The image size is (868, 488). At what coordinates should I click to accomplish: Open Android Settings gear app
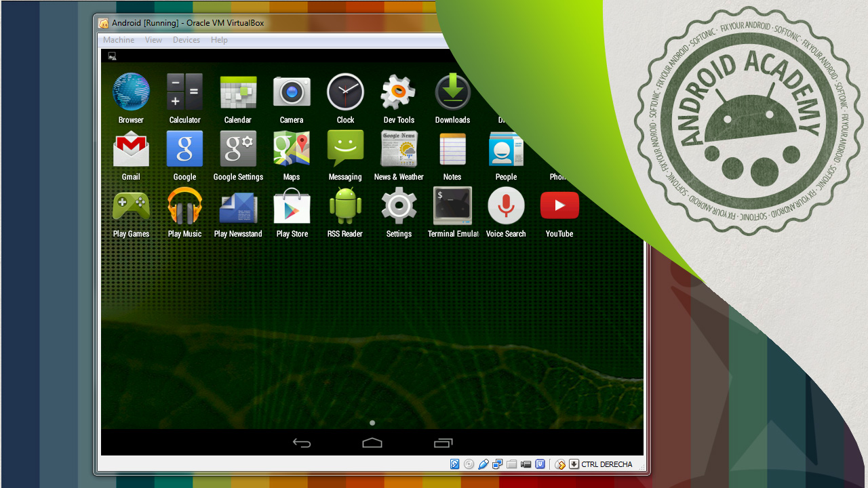(x=399, y=207)
